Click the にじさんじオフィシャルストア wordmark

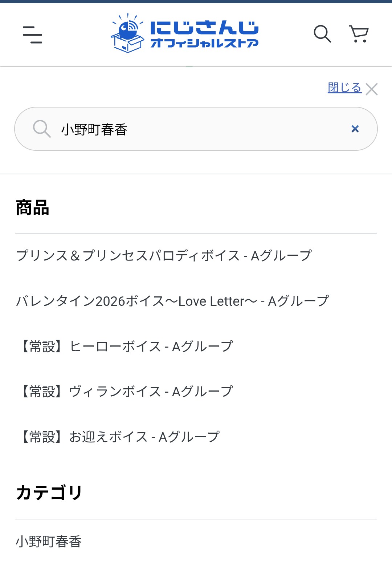point(204,35)
